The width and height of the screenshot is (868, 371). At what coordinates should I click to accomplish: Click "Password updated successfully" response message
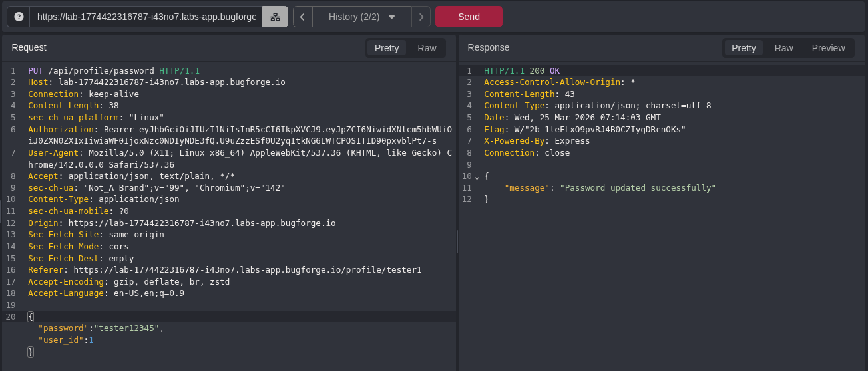(x=638, y=188)
